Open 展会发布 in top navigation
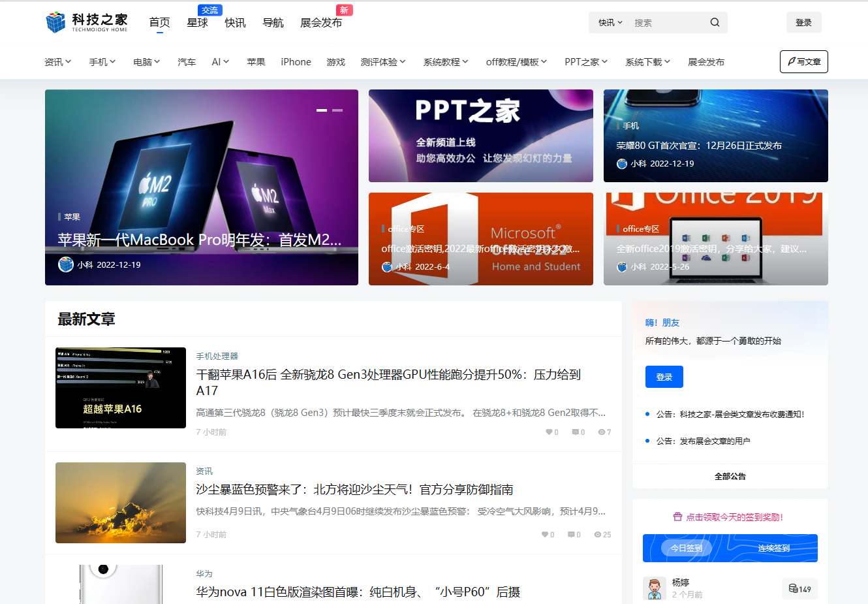Viewport: 868px width, 604px height. (x=321, y=22)
